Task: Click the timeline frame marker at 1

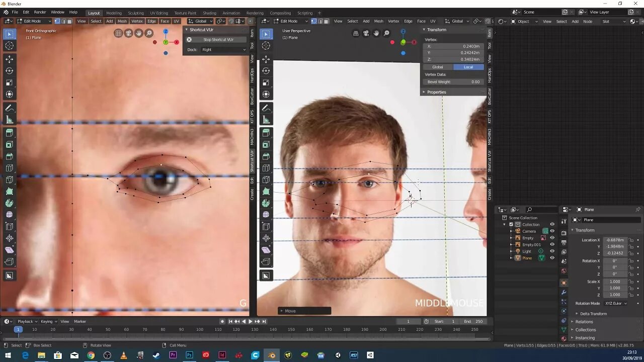Action: click(18, 329)
